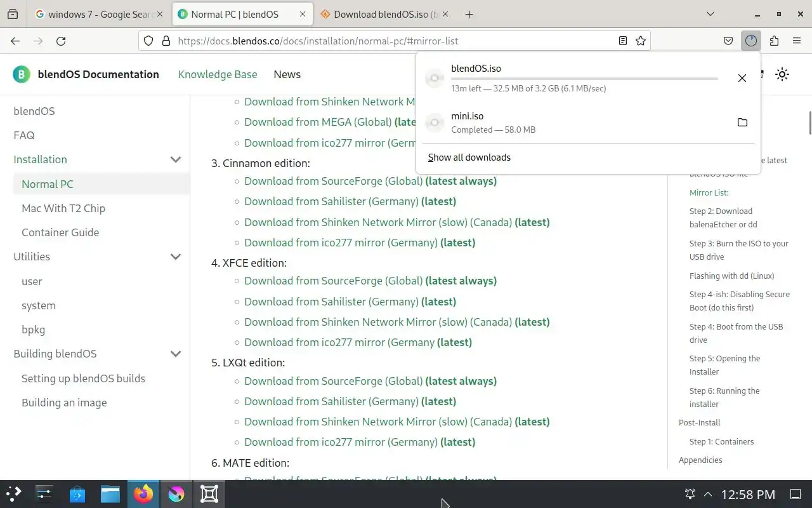
Task: Bookmark this page with the star icon
Action: [x=641, y=41]
